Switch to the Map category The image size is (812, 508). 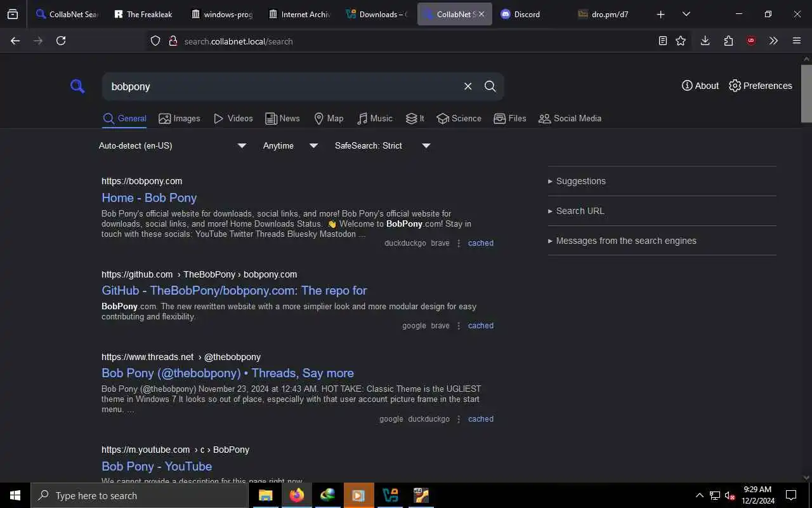[x=329, y=119]
